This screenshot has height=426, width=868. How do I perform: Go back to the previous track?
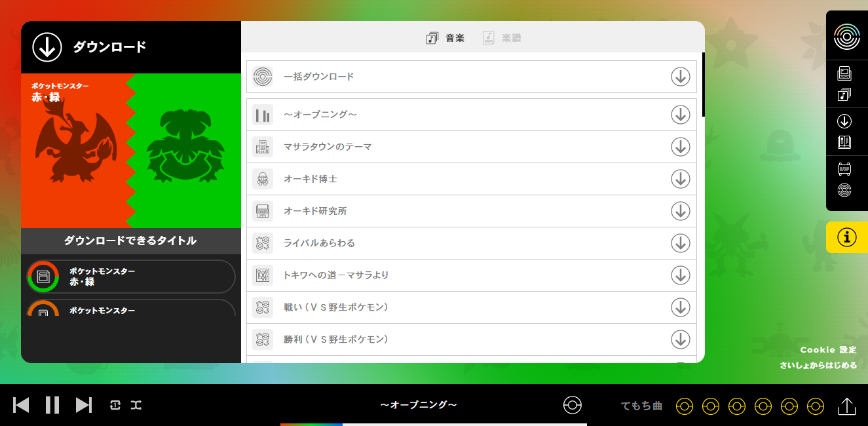(x=22, y=405)
